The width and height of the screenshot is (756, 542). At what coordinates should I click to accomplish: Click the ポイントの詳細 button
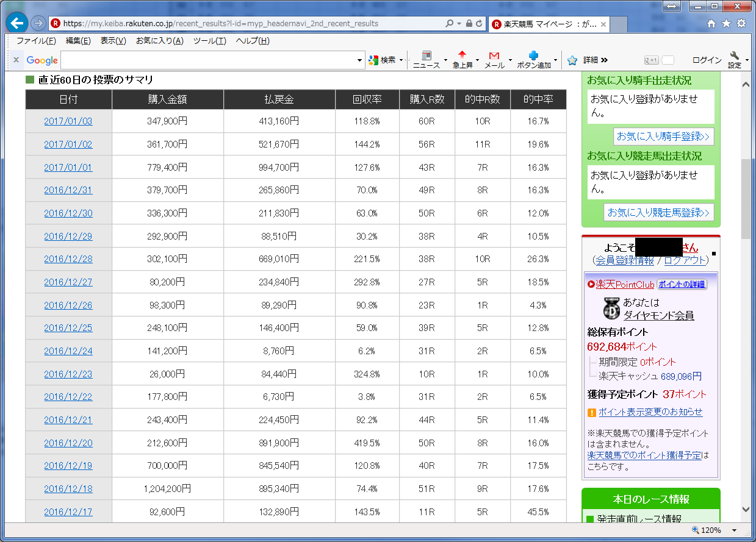click(x=682, y=284)
